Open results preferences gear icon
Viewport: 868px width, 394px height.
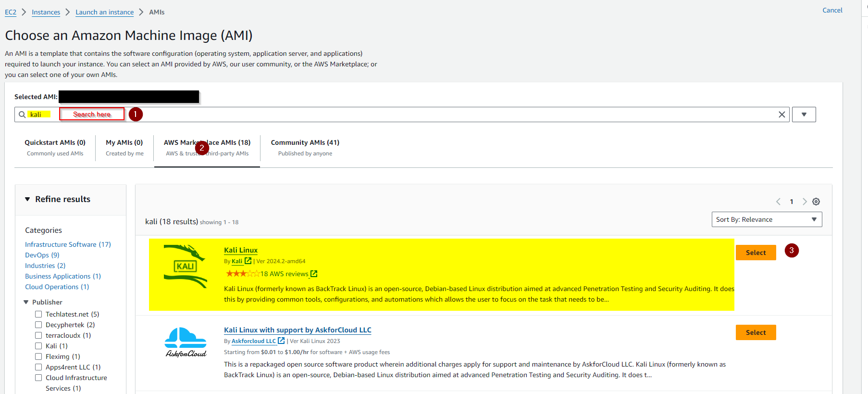[x=816, y=202]
